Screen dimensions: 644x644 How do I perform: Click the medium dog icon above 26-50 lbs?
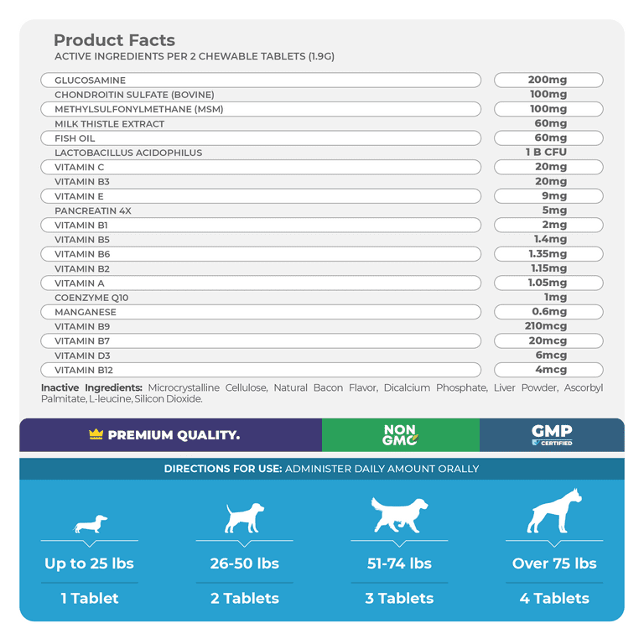point(244,517)
